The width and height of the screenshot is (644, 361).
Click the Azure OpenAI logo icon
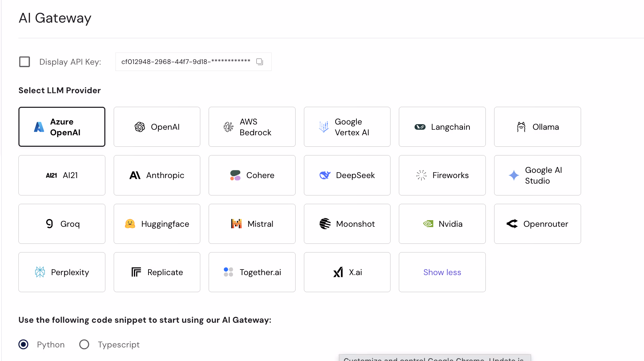[x=39, y=127]
